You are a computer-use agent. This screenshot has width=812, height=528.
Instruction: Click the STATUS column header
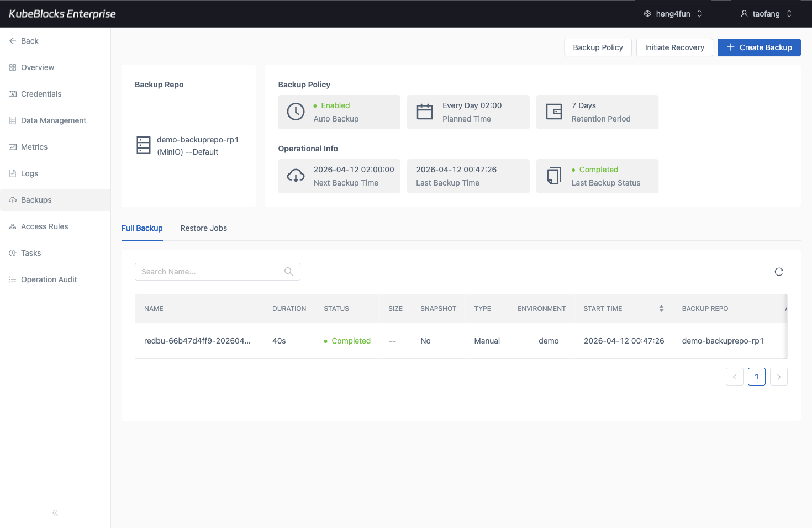click(336, 309)
